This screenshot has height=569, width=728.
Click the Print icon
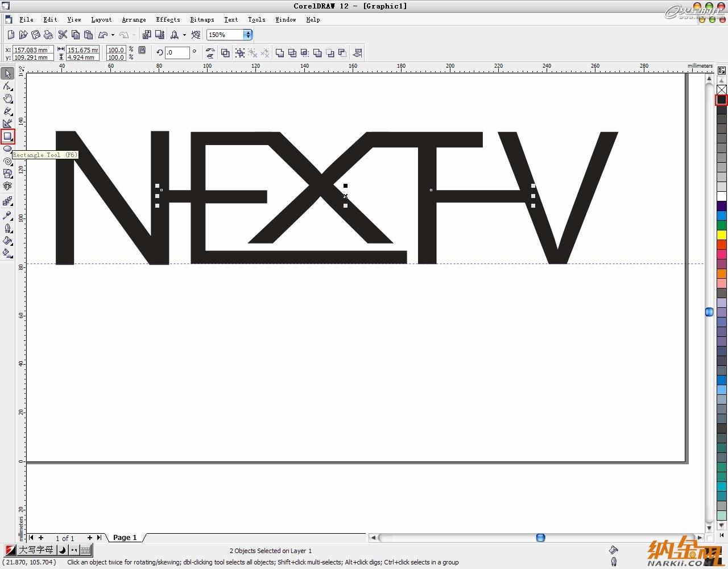[x=48, y=35]
